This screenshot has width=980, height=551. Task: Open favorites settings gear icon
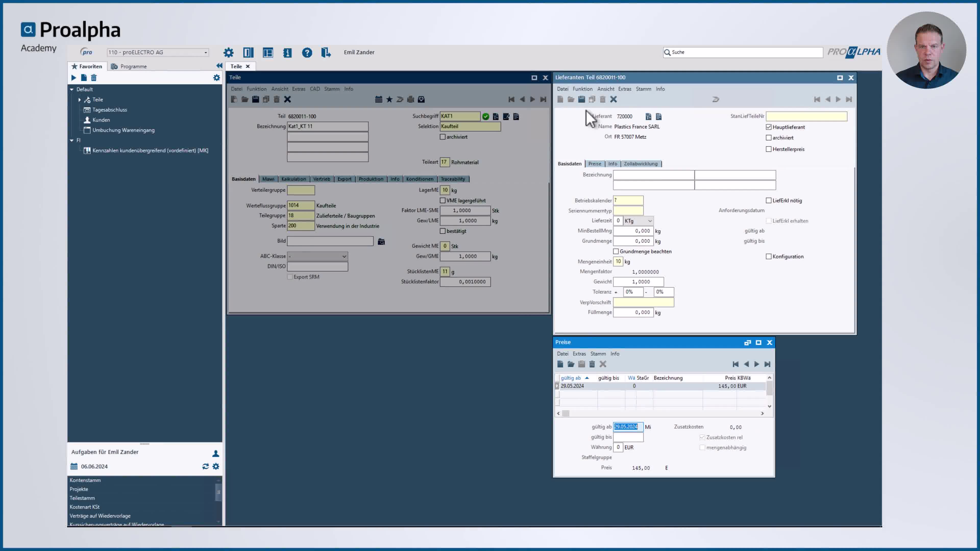216,78
